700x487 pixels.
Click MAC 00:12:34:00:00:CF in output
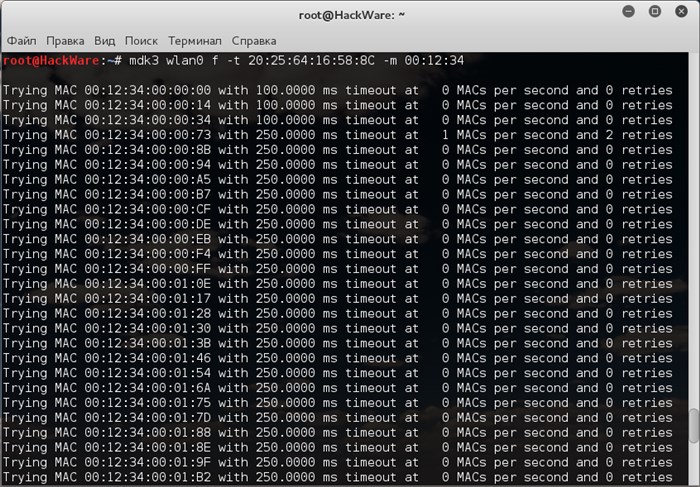point(148,209)
